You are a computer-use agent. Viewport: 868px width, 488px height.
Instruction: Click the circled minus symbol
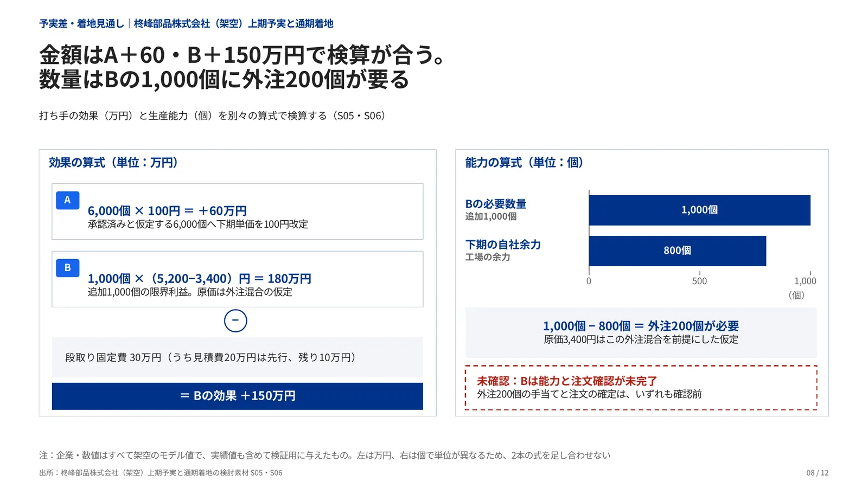[235, 320]
